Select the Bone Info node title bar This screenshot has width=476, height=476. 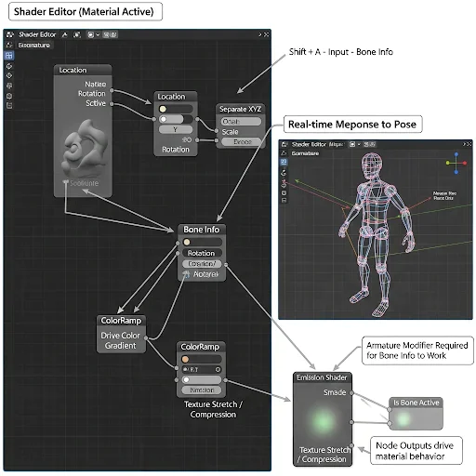pos(202,230)
